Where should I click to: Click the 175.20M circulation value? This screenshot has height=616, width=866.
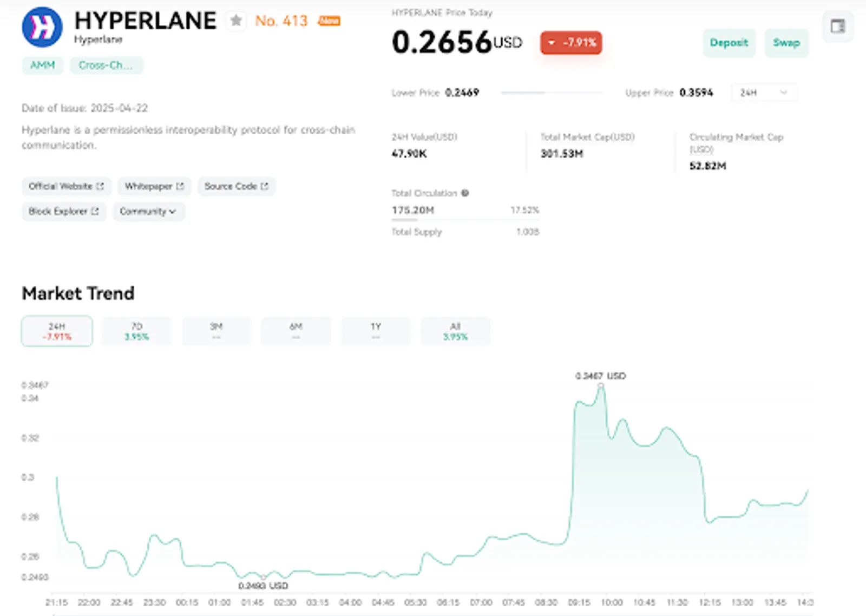coord(413,210)
